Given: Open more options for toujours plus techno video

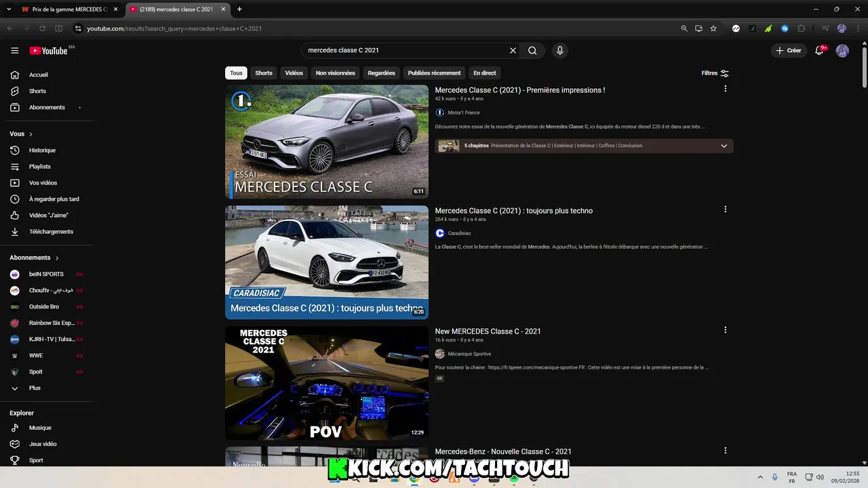Looking at the screenshot, I should pos(725,209).
